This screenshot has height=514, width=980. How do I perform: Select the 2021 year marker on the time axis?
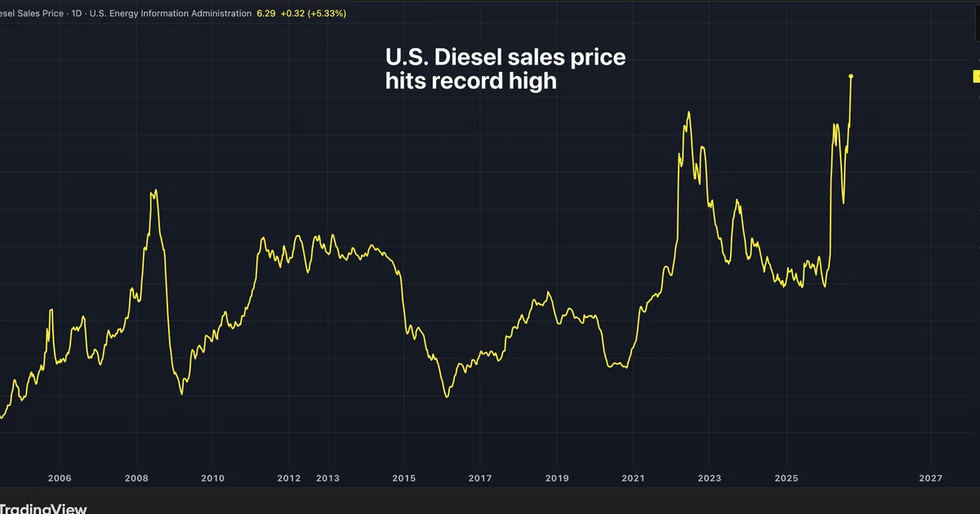[633, 478]
